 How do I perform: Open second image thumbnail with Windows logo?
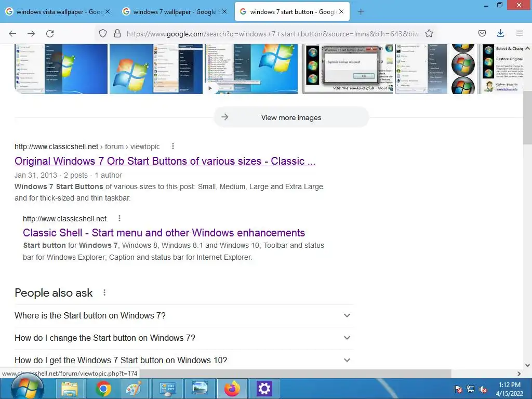[156, 69]
